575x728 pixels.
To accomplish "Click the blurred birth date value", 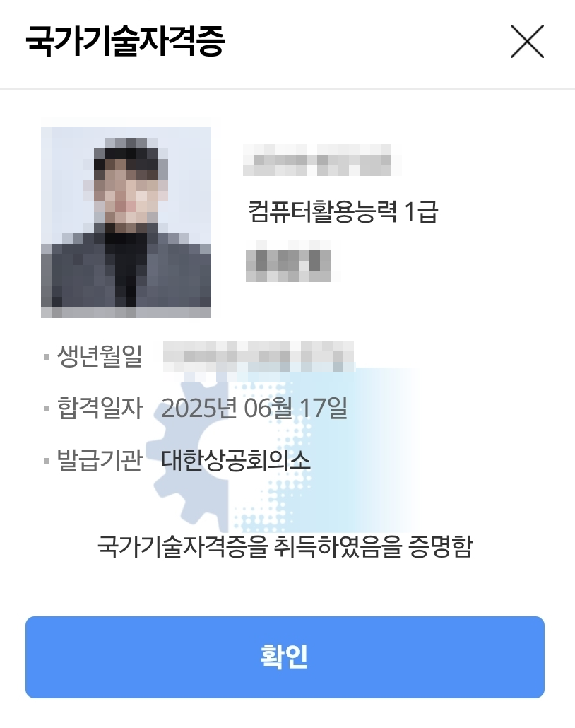I will point(259,356).
